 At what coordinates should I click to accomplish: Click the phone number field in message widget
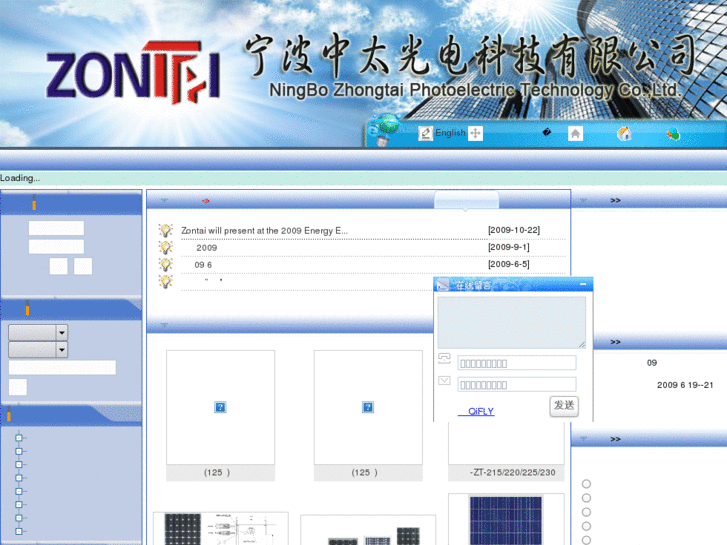(x=517, y=363)
